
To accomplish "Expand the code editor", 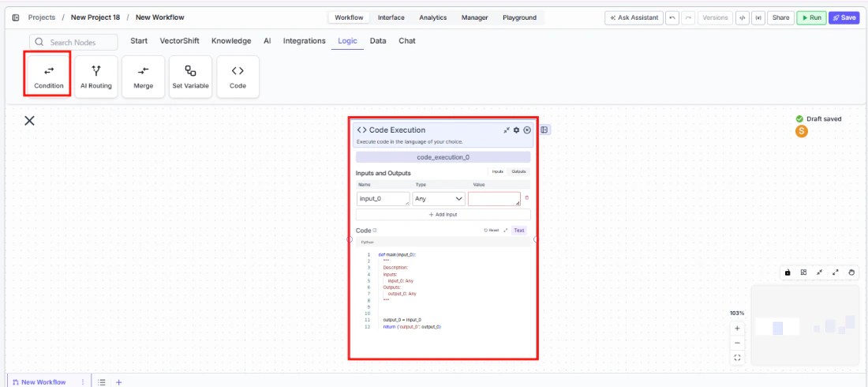I will tap(505, 230).
